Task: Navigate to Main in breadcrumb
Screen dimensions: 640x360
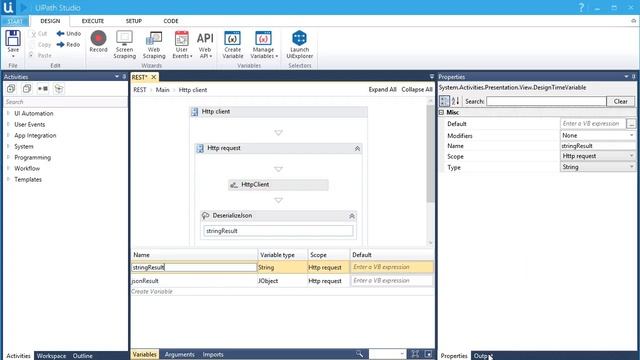Action: (x=162, y=90)
